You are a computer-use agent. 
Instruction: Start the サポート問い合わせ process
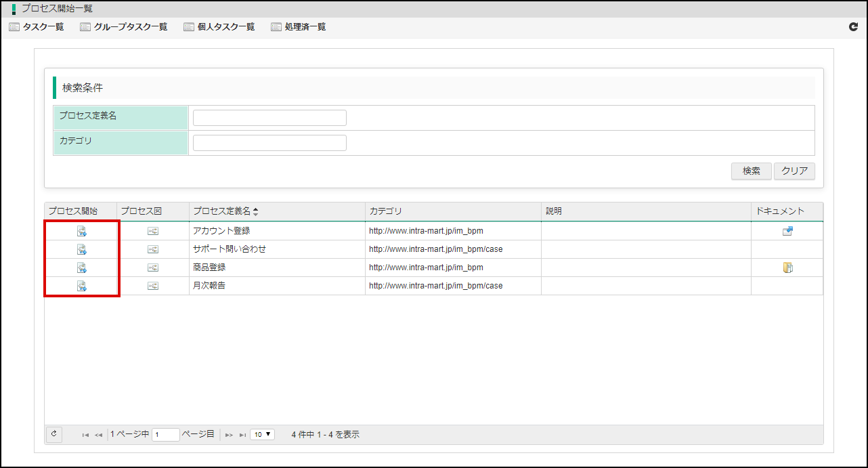(81, 249)
